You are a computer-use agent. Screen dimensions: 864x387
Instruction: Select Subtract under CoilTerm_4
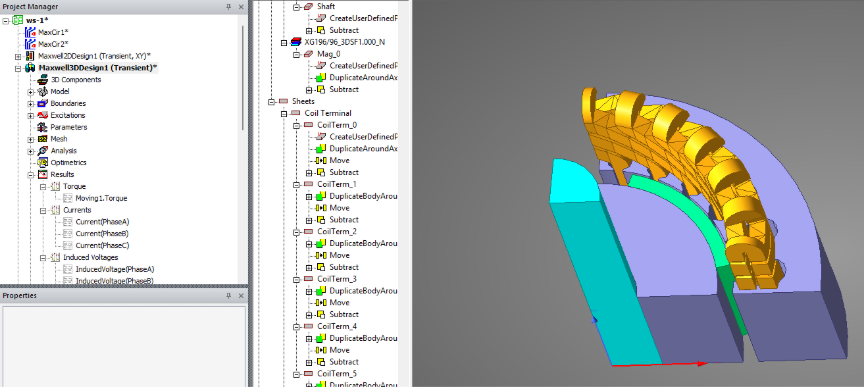click(344, 362)
